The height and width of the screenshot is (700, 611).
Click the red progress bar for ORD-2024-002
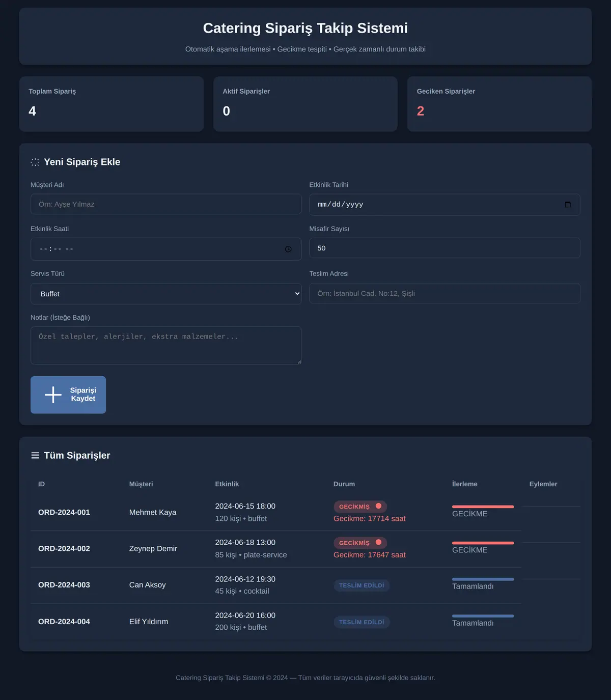click(483, 543)
